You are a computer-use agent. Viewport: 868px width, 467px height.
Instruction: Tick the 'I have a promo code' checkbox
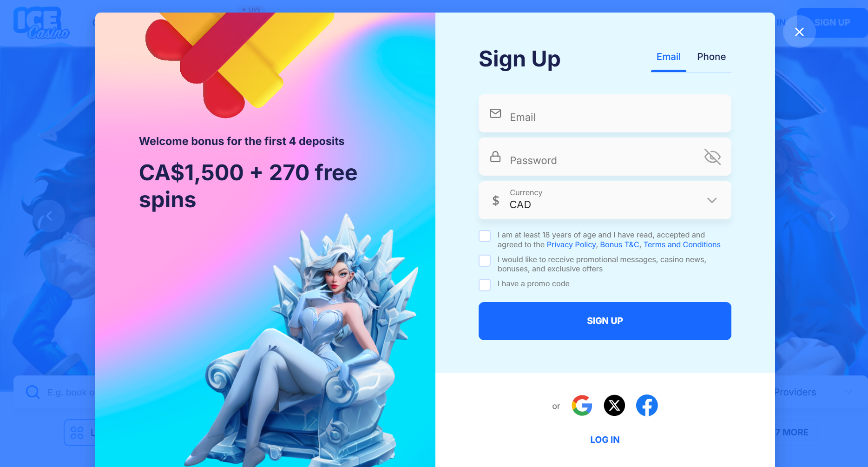tap(485, 285)
